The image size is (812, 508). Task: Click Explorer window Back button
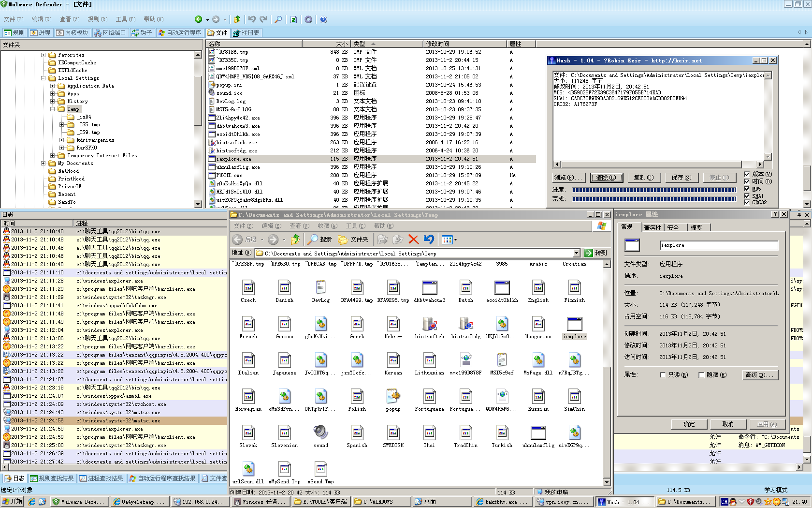pyautogui.click(x=245, y=239)
